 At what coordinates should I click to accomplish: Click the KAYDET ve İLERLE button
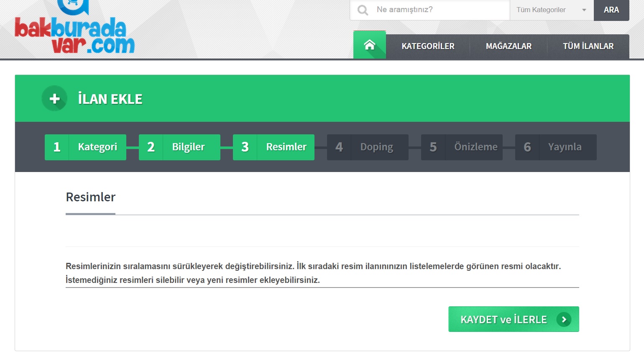coord(514,319)
